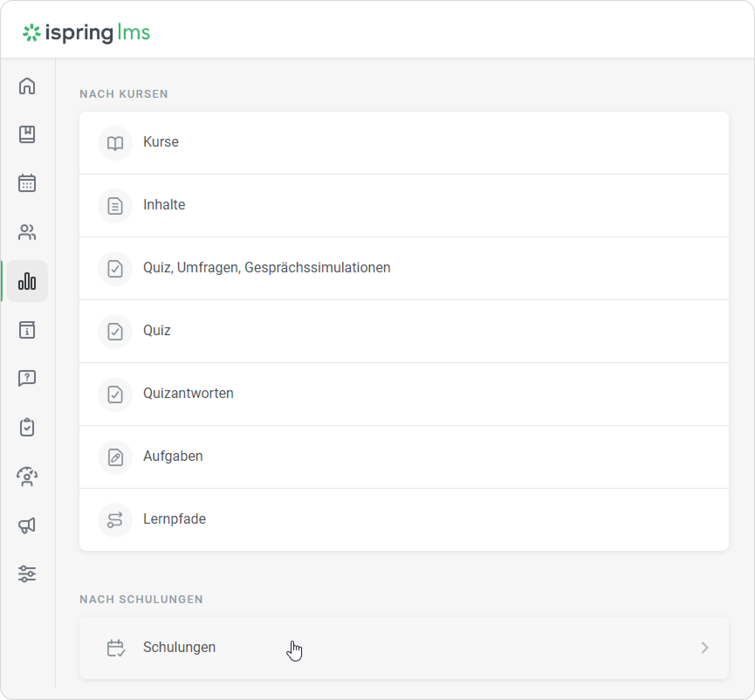
Task: Open the megaphone sidebar icon
Action: tap(27, 525)
